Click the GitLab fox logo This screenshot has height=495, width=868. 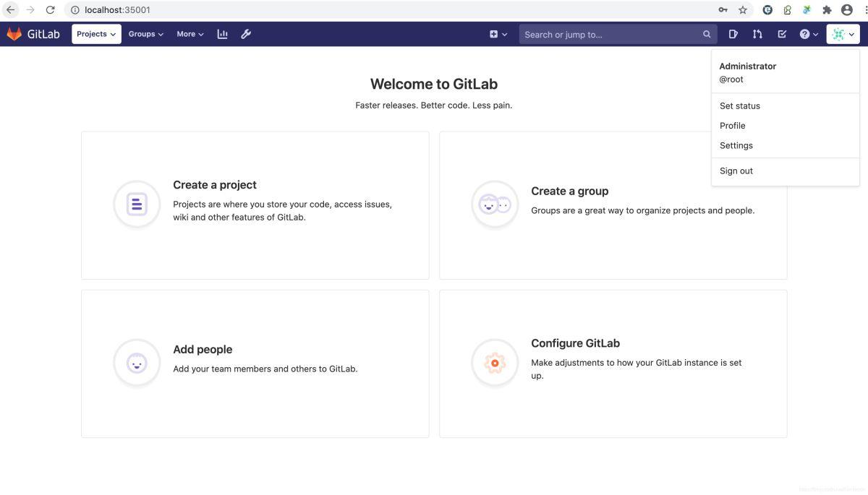click(x=14, y=34)
